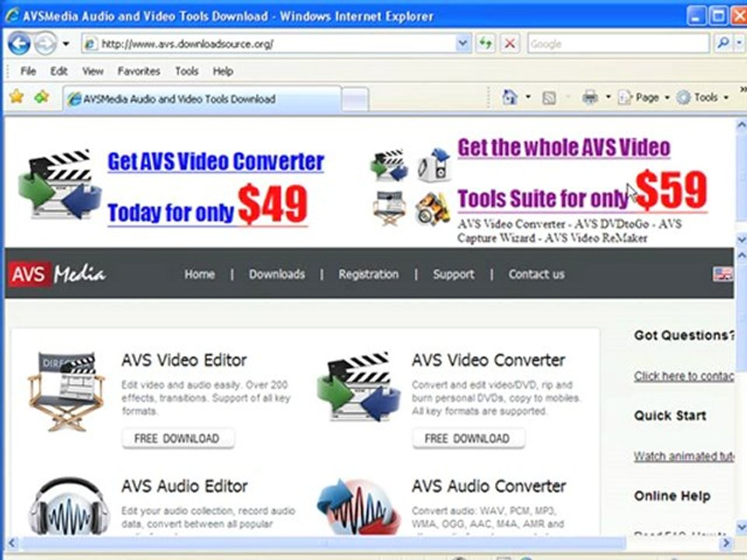This screenshot has width=747, height=560.
Task: Click the Get the whole AVS Video link
Action: [564, 147]
